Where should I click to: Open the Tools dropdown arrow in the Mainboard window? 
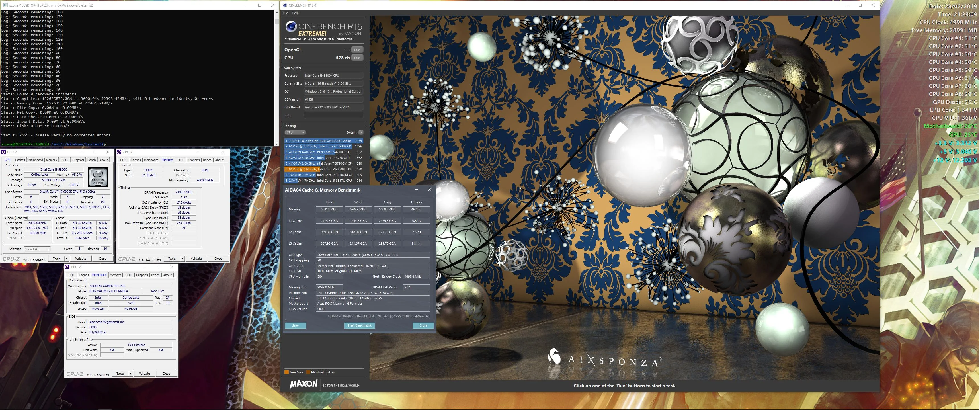[x=130, y=374]
